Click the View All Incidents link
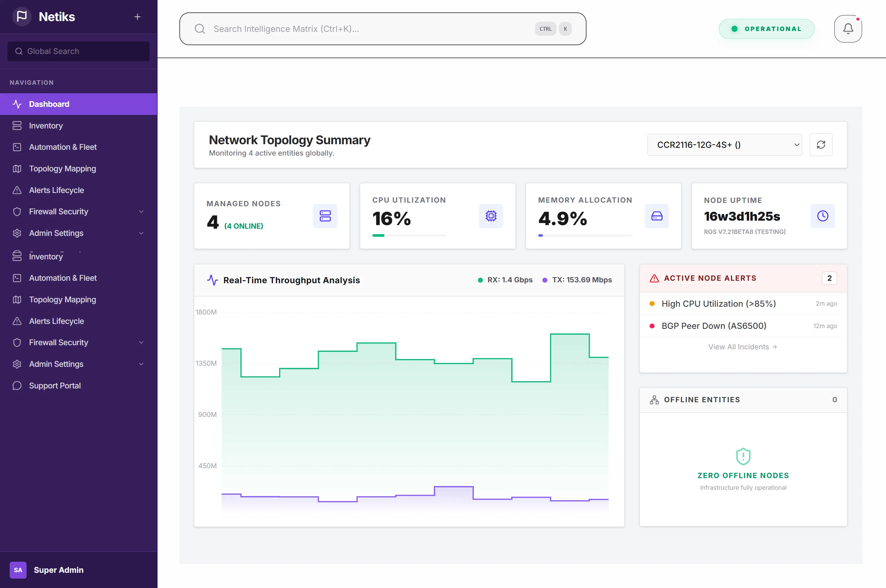Image resolution: width=886 pixels, height=588 pixels. [743, 347]
